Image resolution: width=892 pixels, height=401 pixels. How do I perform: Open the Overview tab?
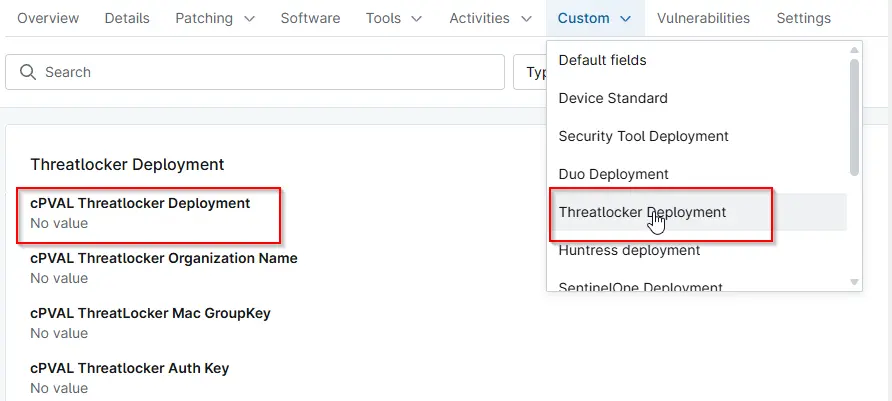pyautogui.click(x=49, y=18)
